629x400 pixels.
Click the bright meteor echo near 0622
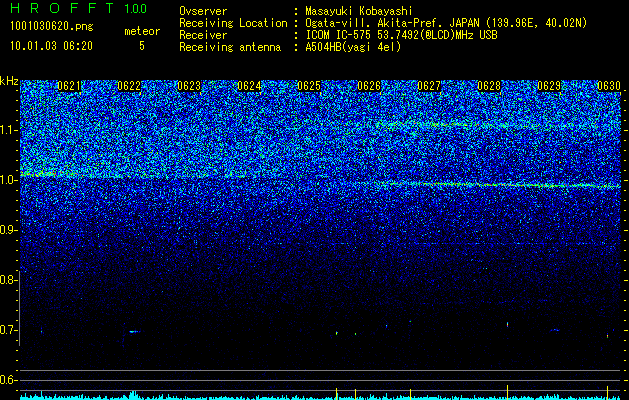[134, 331]
